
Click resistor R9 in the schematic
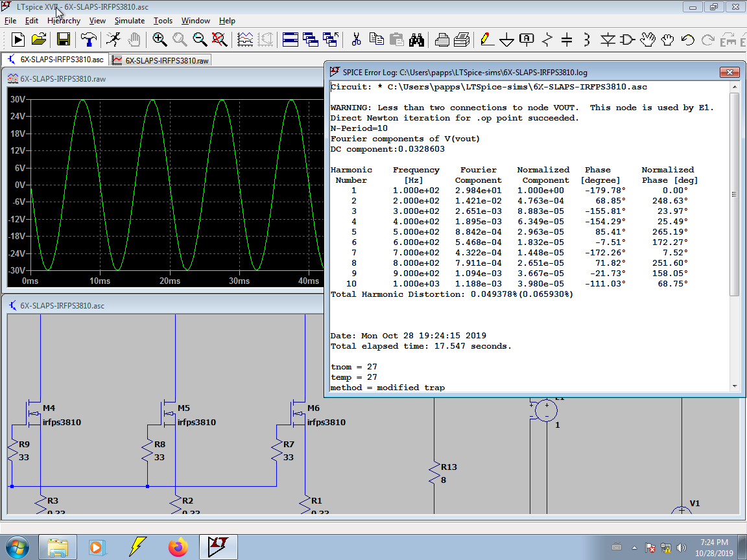13,450
